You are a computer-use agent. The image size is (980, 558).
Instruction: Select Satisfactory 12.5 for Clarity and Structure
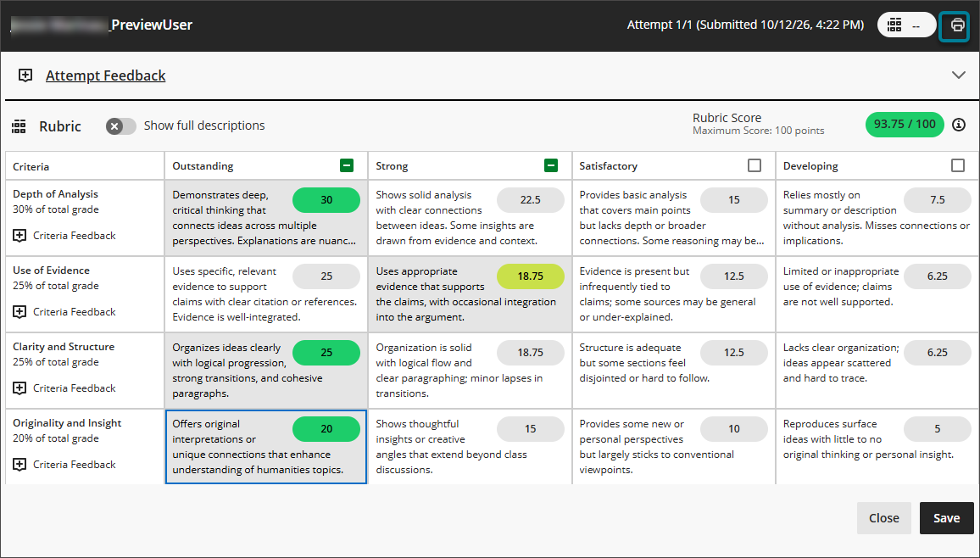tap(734, 353)
